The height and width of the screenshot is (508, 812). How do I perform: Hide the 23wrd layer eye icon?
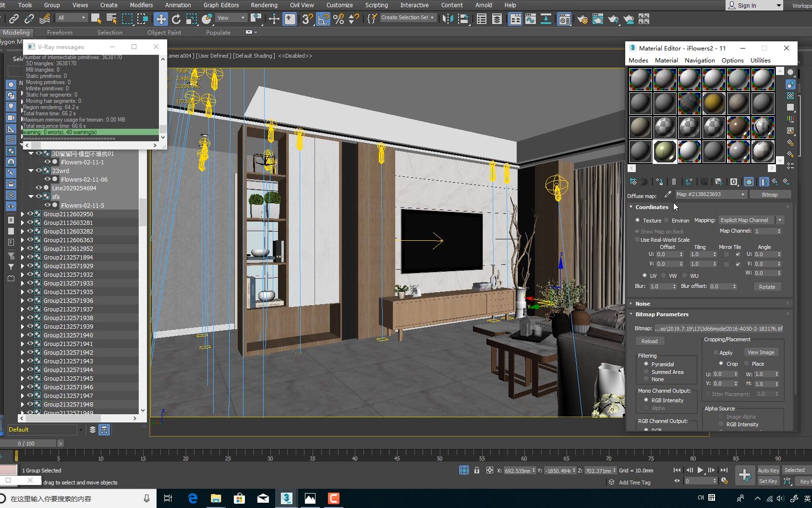pos(38,171)
